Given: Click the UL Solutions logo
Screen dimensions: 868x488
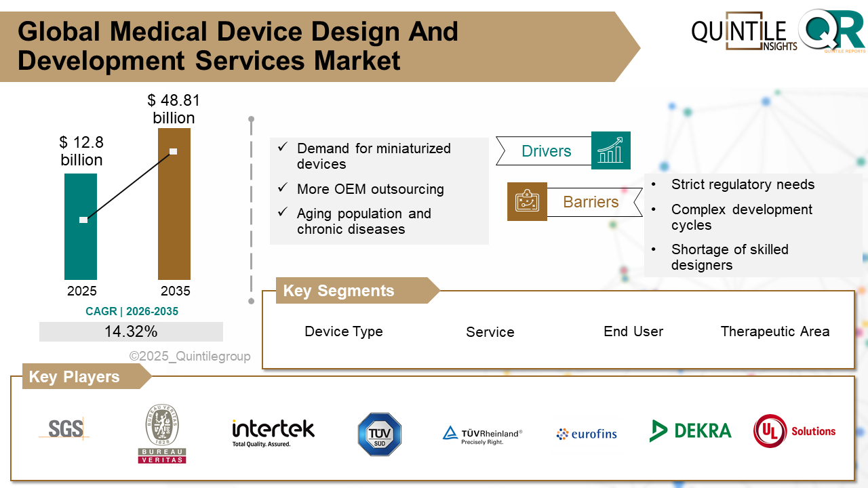Looking at the screenshot, I should 794,431.
